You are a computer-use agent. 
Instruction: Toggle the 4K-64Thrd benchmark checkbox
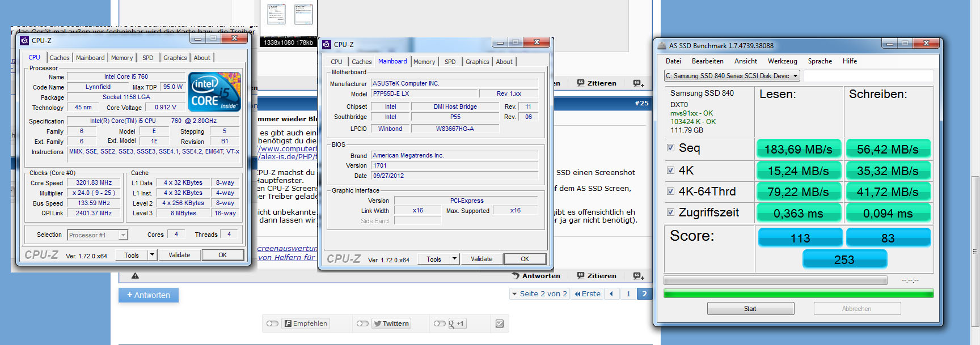pyautogui.click(x=670, y=191)
